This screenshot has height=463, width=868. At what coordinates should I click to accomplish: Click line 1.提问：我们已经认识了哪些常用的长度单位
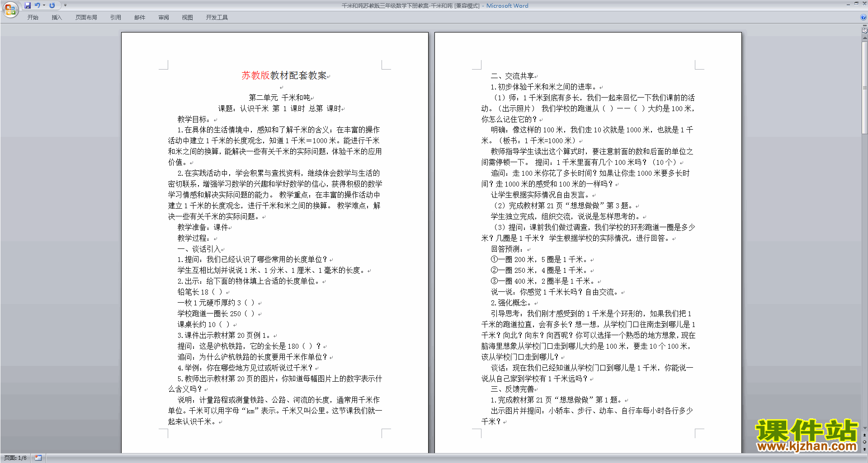[x=252, y=259]
